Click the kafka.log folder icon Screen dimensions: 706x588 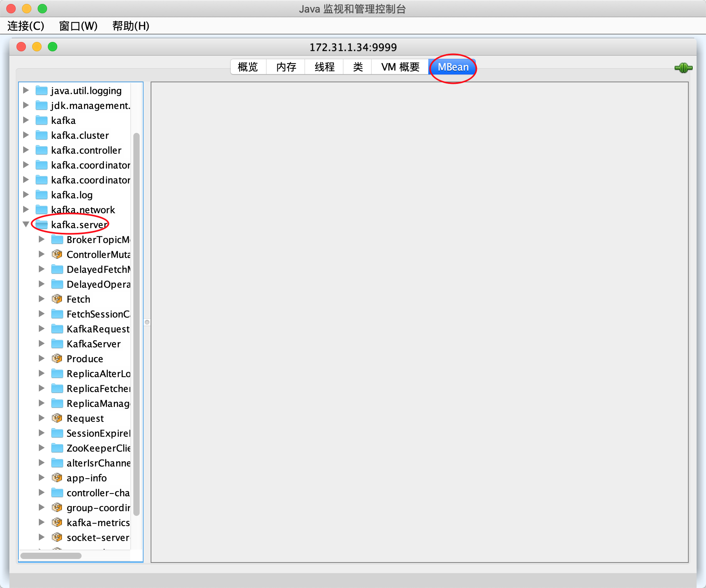[x=42, y=195]
